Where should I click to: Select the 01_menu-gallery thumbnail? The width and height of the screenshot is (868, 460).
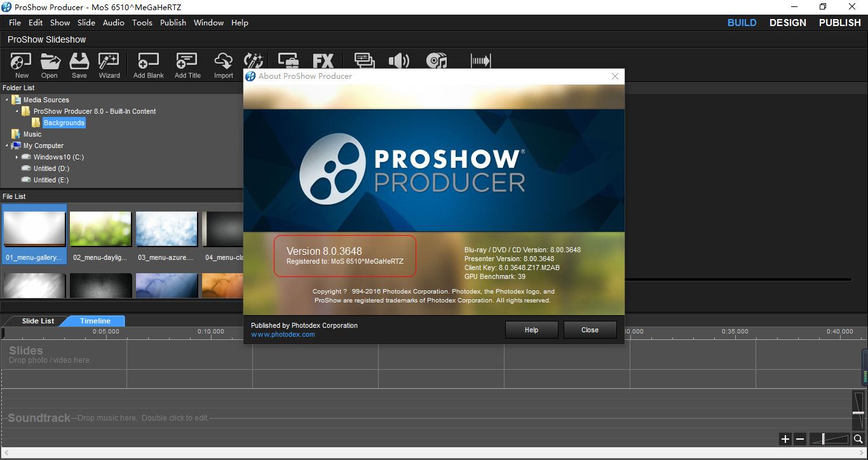click(x=34, y=234)
